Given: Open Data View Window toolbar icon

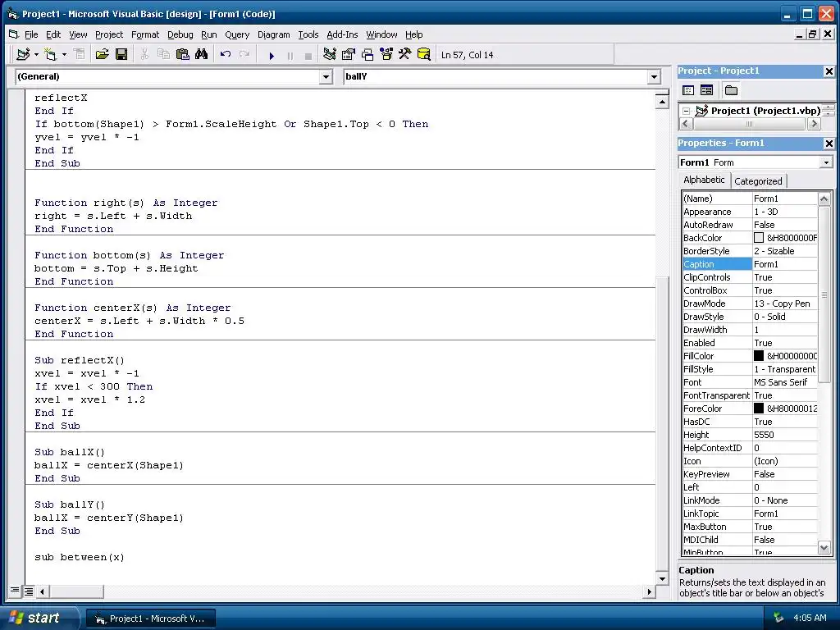Looking at the screenshot, I should click(424, 55).
